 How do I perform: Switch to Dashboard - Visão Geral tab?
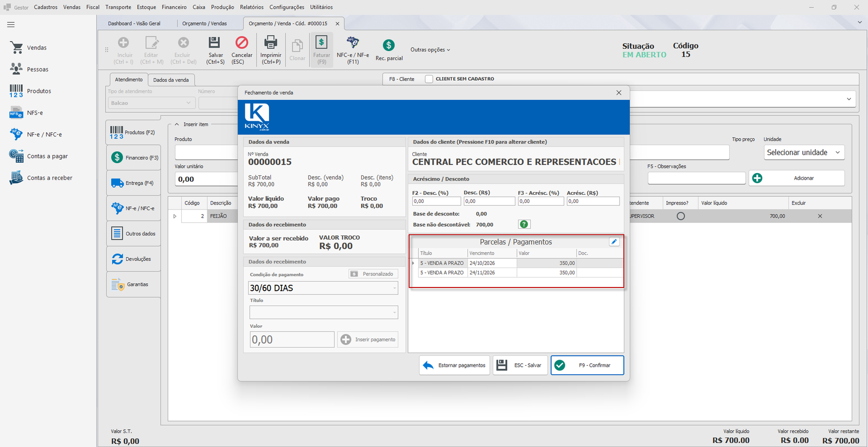coord(134,23)
